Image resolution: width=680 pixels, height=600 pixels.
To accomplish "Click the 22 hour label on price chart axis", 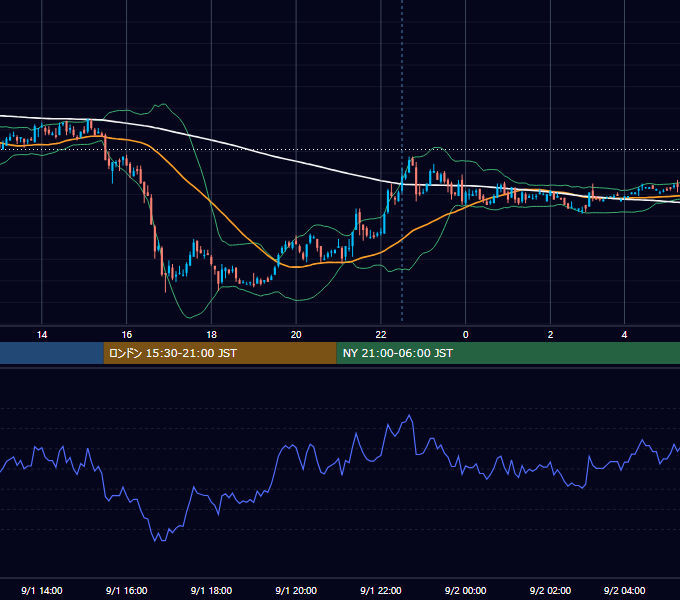I will coord(381,335).
